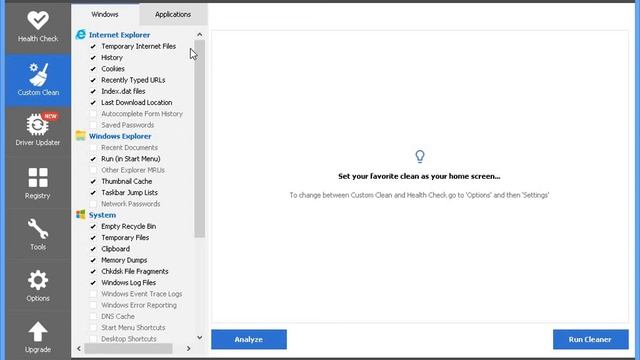Image resolution: width=640 pixels, height=360 pixels.
Task: Open Options gear icon
Action: tap(38, 280)
